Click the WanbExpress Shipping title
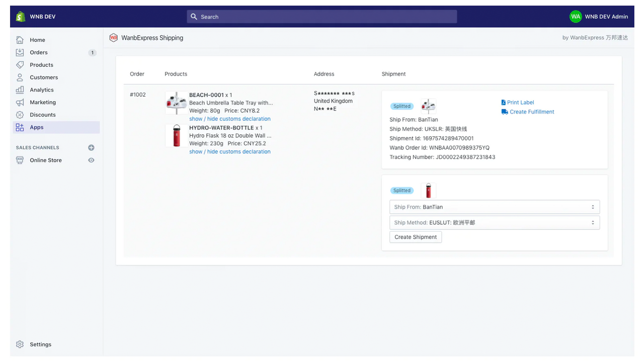 152,38
